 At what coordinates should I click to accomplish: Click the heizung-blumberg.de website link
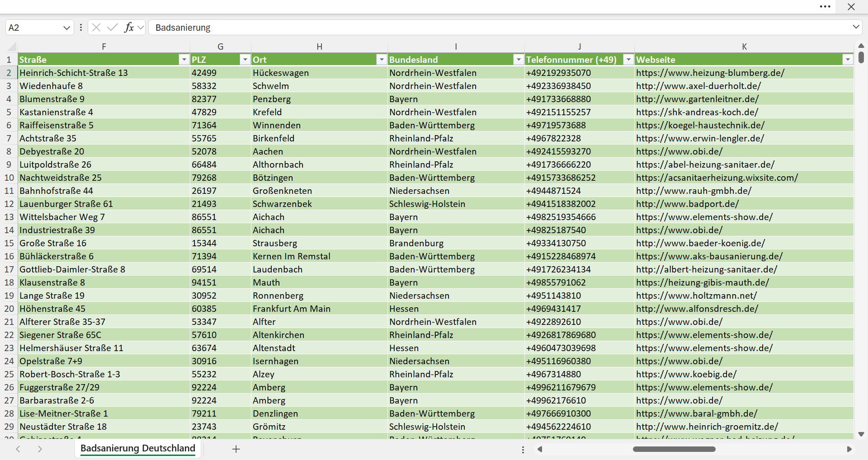pos(710,73)
